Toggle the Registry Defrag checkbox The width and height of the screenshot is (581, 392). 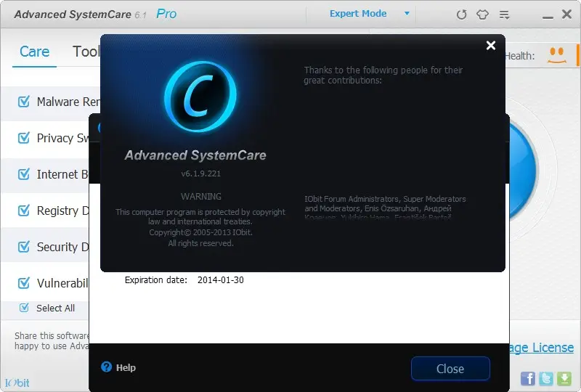click(24, 211)
